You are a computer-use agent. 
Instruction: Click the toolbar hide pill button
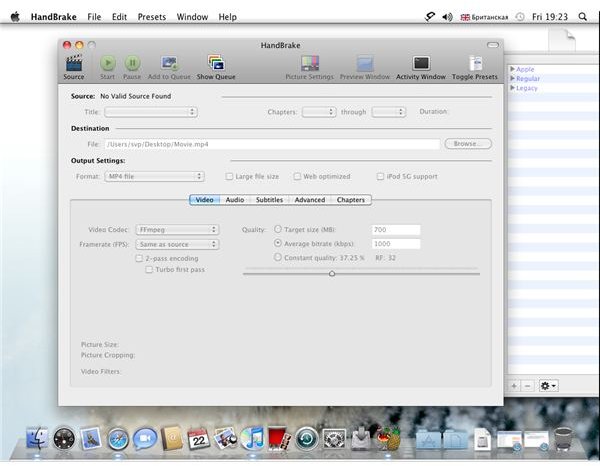(493, 45)
